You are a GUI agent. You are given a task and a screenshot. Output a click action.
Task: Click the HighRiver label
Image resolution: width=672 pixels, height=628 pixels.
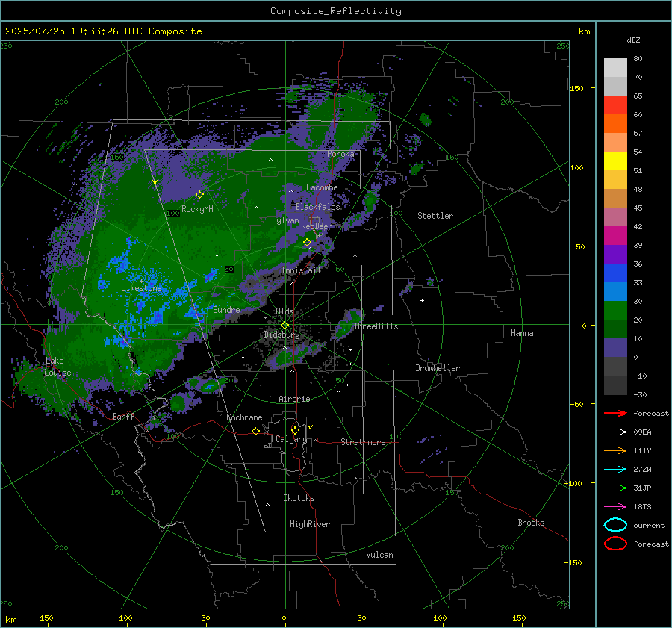click(x=310, y=524)
